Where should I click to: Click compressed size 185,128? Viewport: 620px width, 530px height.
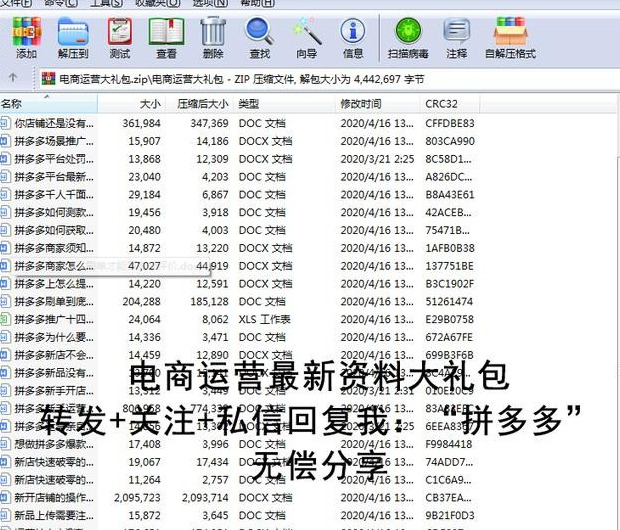(209, 302)
